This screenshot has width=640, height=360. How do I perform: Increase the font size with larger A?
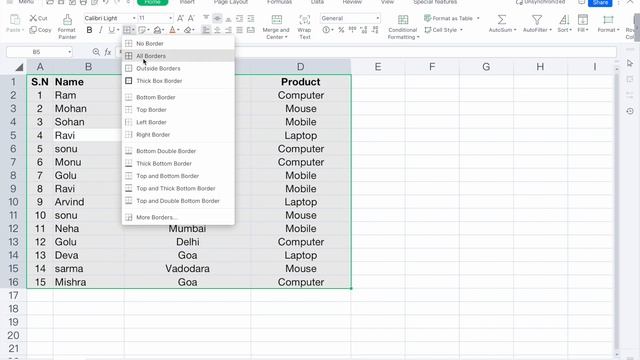pos(180,18)
